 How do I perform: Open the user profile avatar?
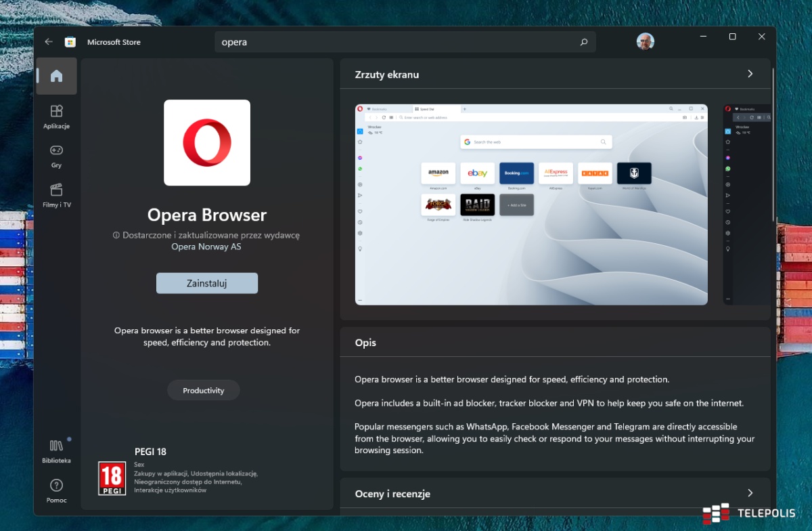click(x=646, y=41)
